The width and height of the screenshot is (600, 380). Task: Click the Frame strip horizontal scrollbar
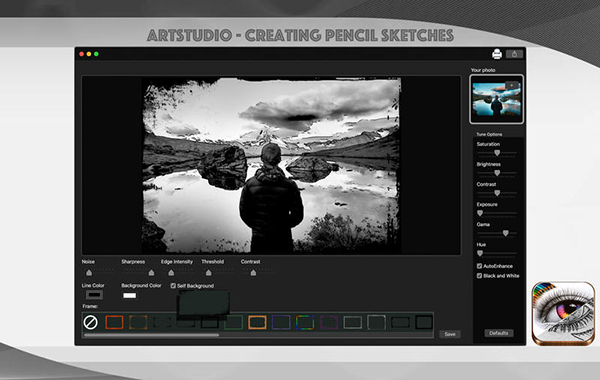(x=152, y=335)
